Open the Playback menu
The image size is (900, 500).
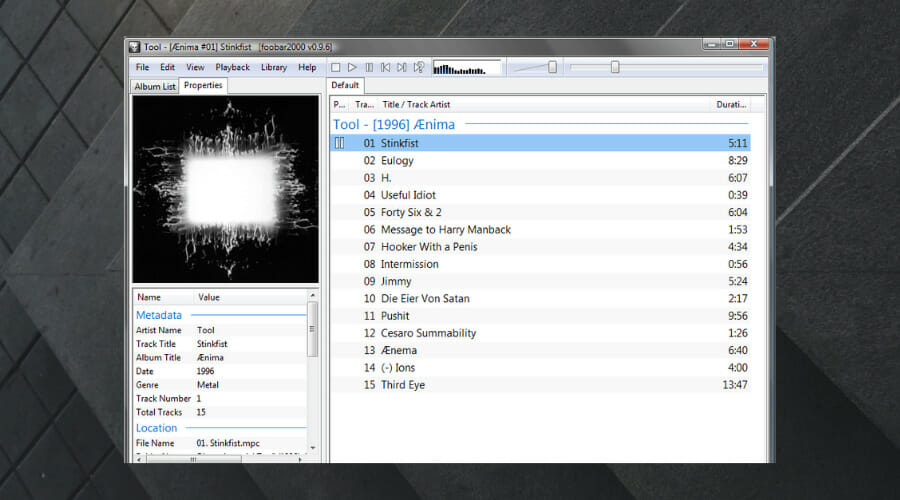pos(232,67)
